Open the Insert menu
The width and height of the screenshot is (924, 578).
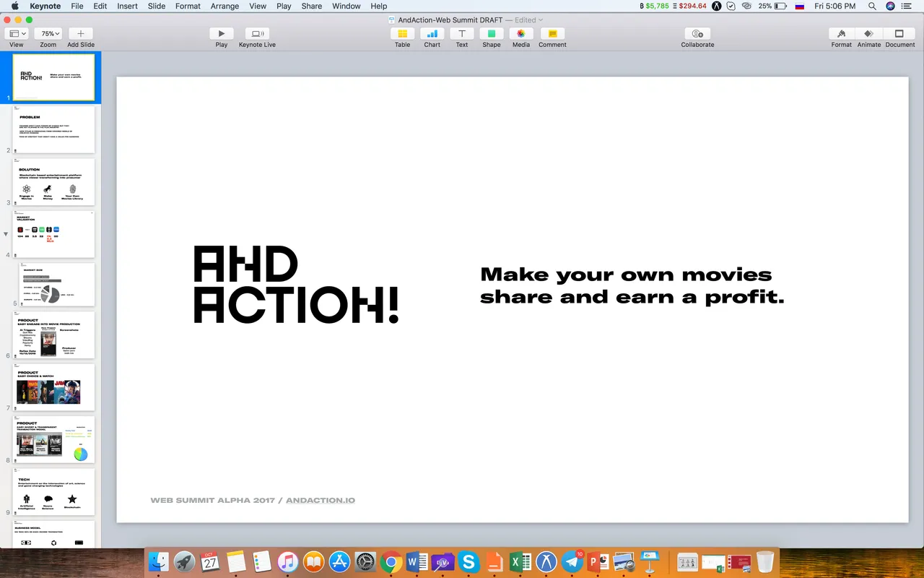127,6
